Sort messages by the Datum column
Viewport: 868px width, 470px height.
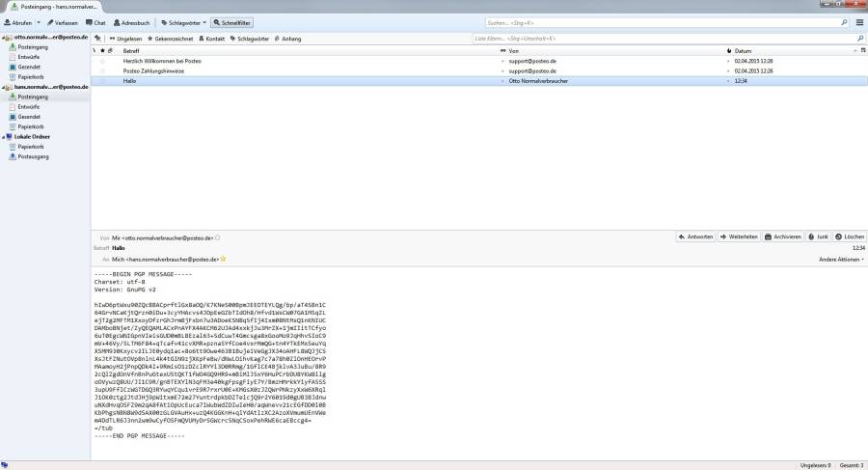point(743,49)
